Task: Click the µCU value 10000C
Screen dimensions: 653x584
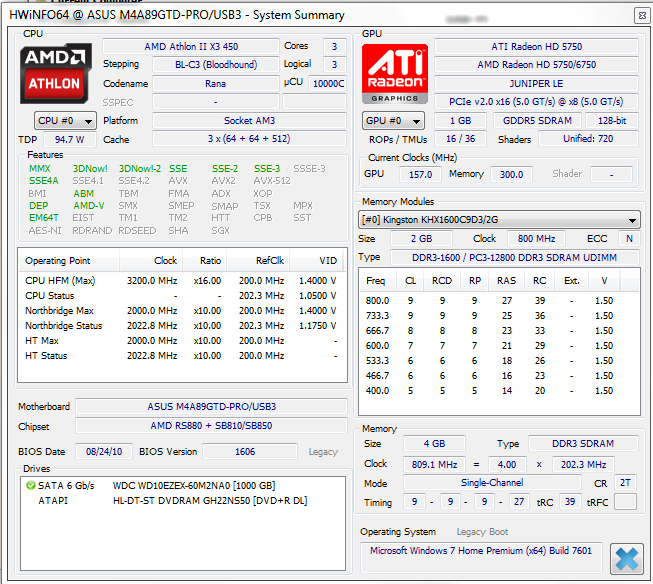Action: [x=328, y=84]
